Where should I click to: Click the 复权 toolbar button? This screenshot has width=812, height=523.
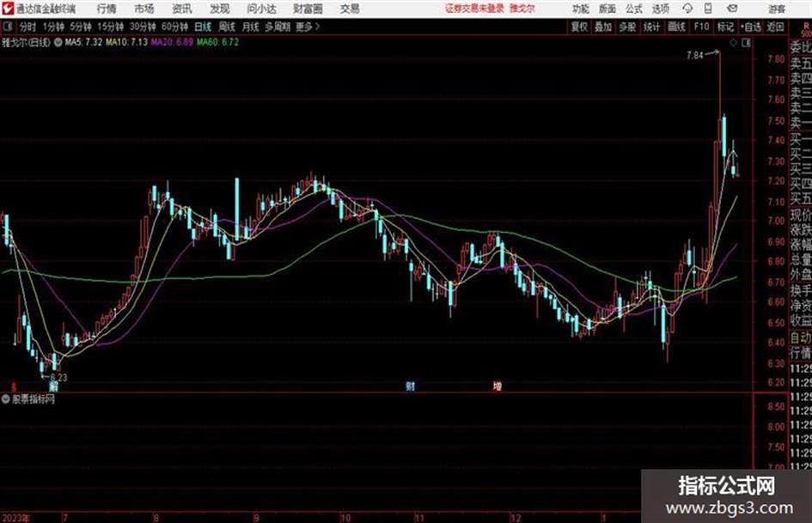point(579,27)
